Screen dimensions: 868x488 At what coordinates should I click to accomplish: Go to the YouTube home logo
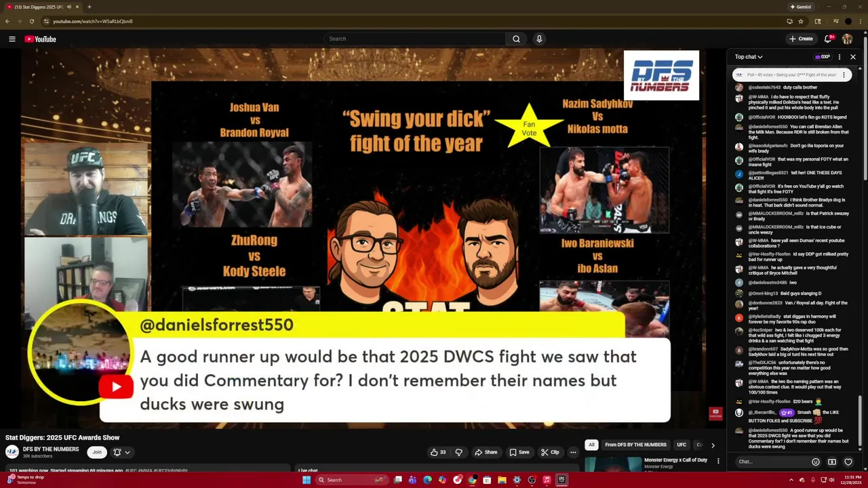[x=41, y=39]
